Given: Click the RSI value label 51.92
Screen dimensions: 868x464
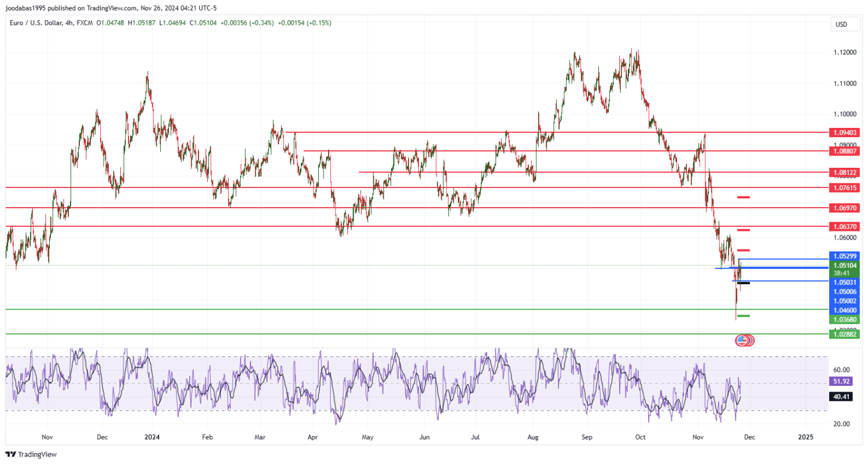Looking at the screenshot, I should click(842, 381).
